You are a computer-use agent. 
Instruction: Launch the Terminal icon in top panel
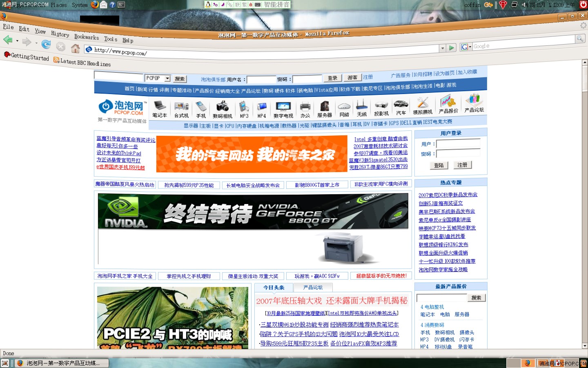pos(121,4)
